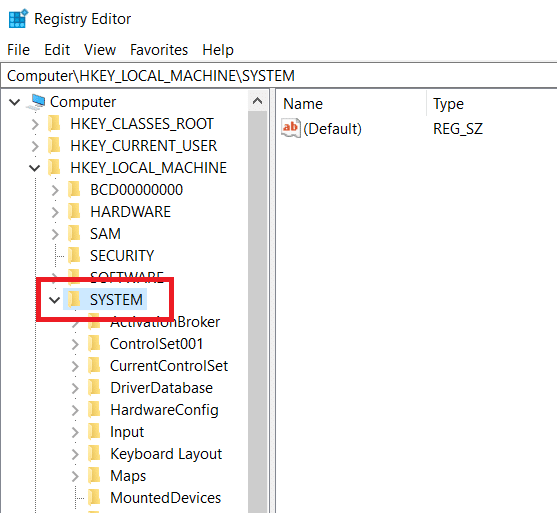Select the SECURITY key
Screen dimensions: 557x513
pyautogui.click(x=122, y=256)
